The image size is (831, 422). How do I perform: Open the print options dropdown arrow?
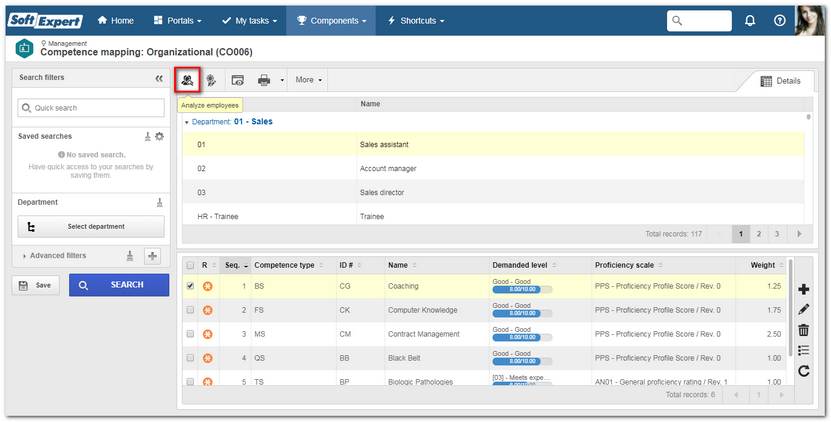(x=282, y=81)
